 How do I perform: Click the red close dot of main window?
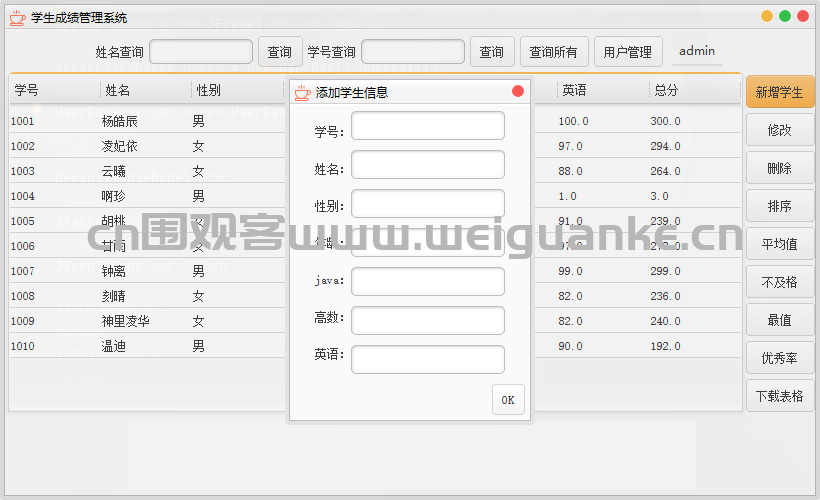803,16
